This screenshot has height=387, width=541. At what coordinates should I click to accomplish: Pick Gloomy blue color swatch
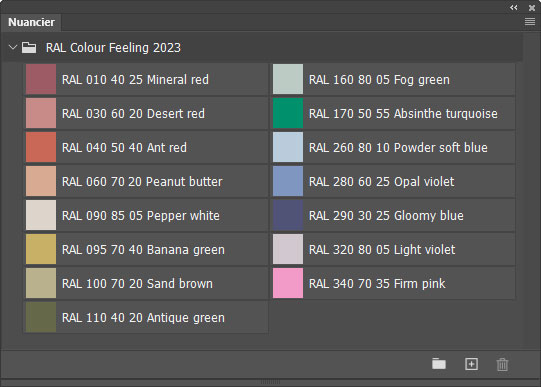click(288, 215)
